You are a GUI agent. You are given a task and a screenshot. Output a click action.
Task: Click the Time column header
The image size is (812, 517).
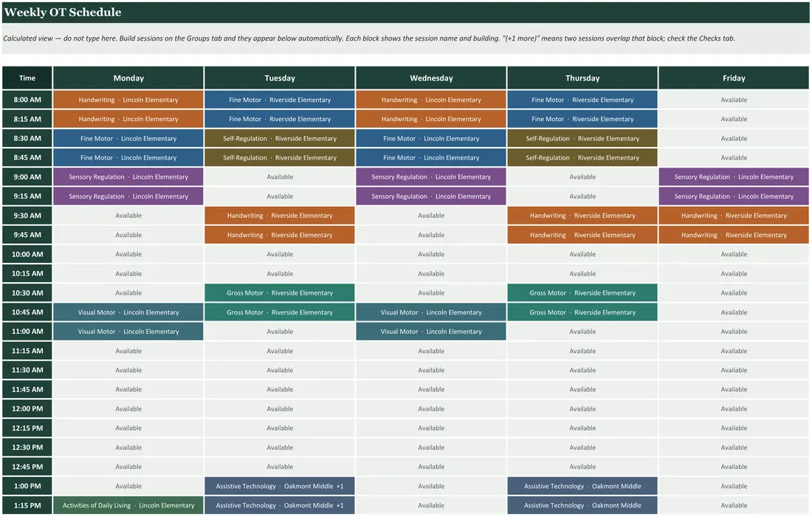click(27, 78)
